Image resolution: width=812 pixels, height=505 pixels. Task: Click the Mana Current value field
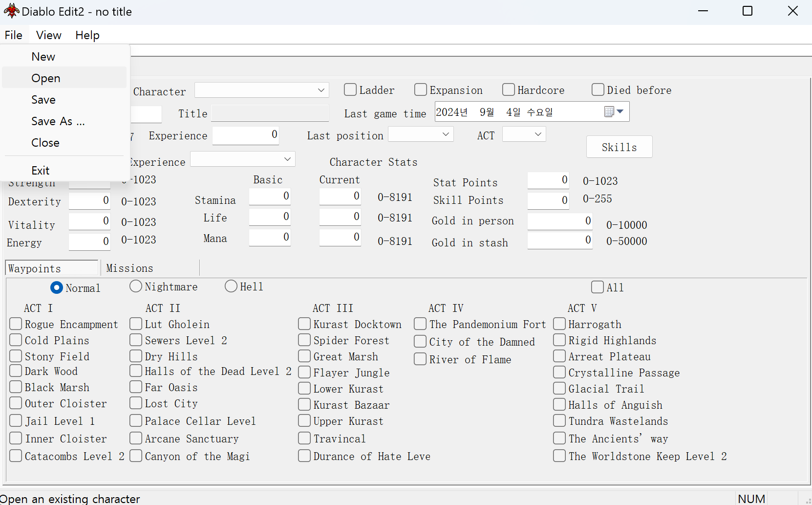pyautogui.click(x=340, y=238)
